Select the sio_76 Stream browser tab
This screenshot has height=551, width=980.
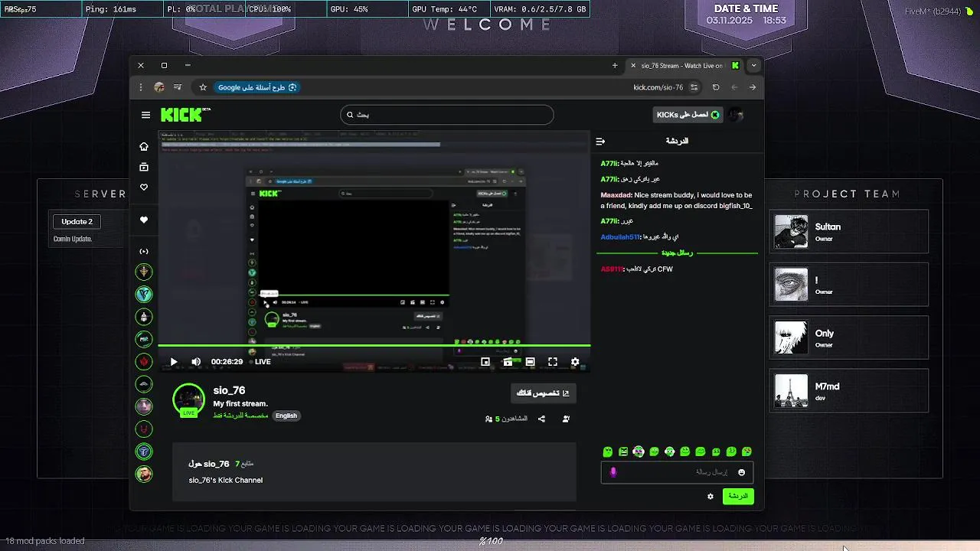[x=685, y=66]
